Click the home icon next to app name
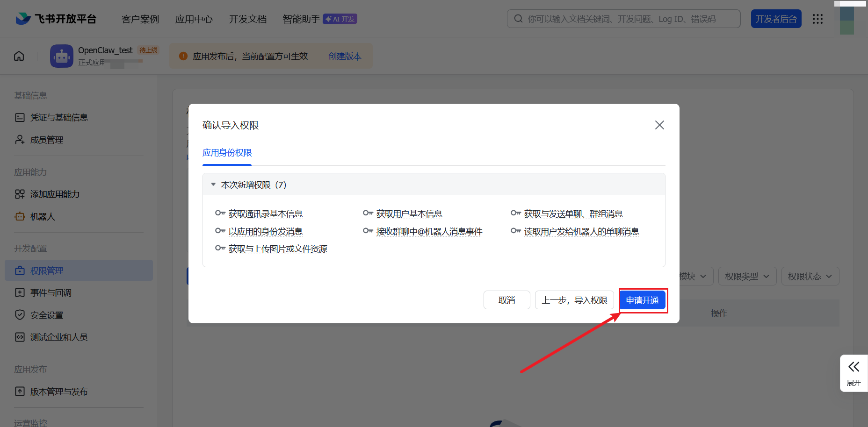 pos(18,56)
